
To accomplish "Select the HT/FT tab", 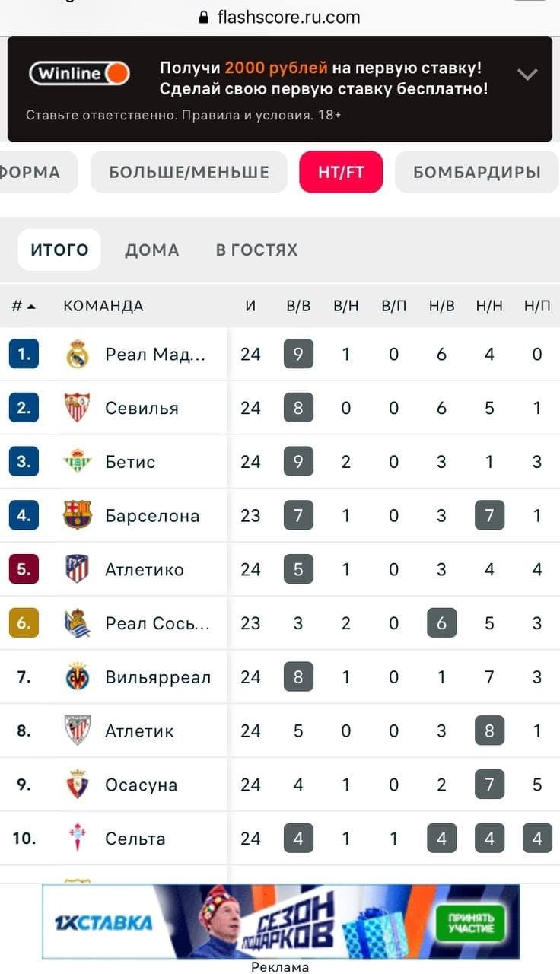I will pyautogui.click(x=341, y=172).
